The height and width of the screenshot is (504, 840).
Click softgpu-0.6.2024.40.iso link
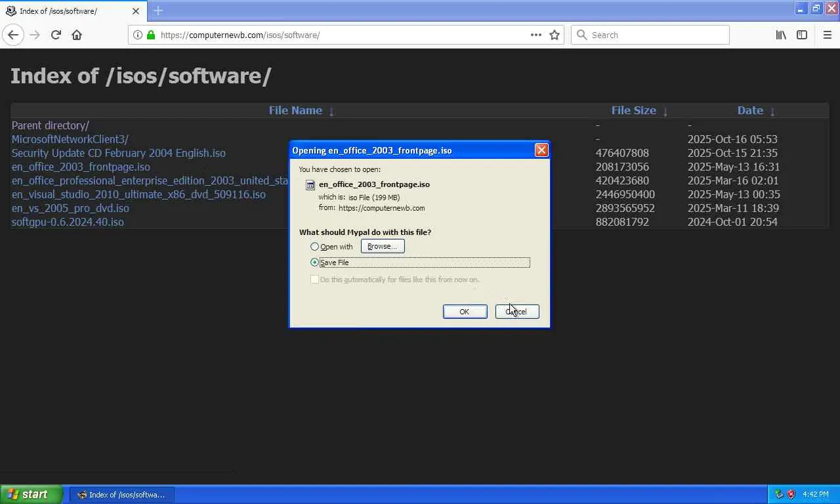pos(68,222)
